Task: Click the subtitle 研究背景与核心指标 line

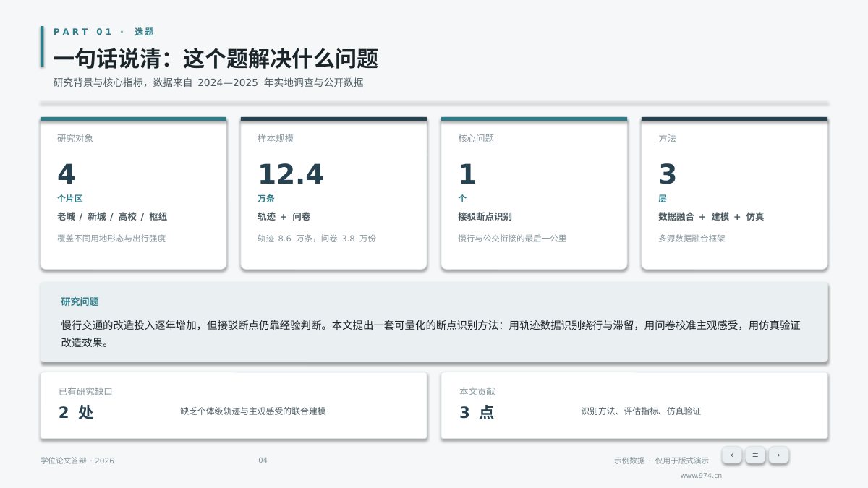Action: (x=208, y=82)
